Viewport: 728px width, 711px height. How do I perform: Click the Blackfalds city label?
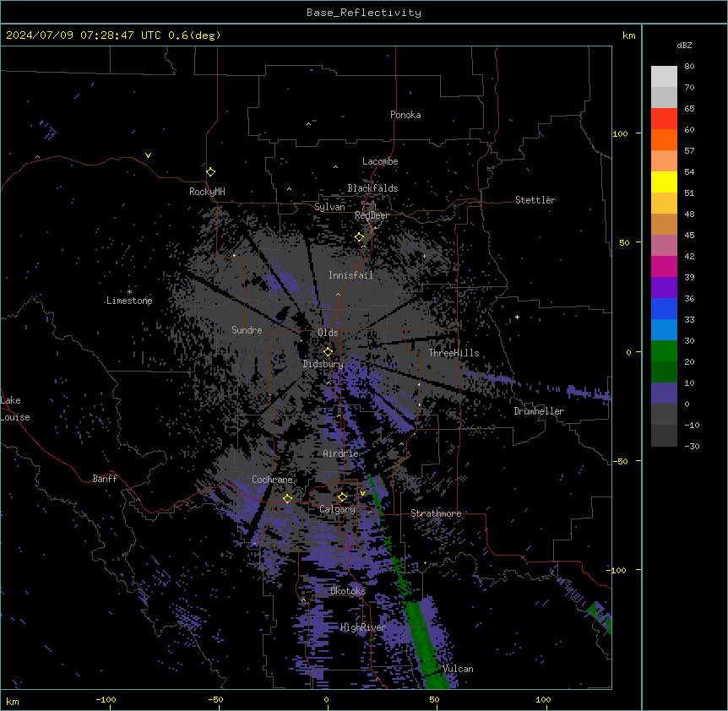pyautogui.click(x=372, y=188)
